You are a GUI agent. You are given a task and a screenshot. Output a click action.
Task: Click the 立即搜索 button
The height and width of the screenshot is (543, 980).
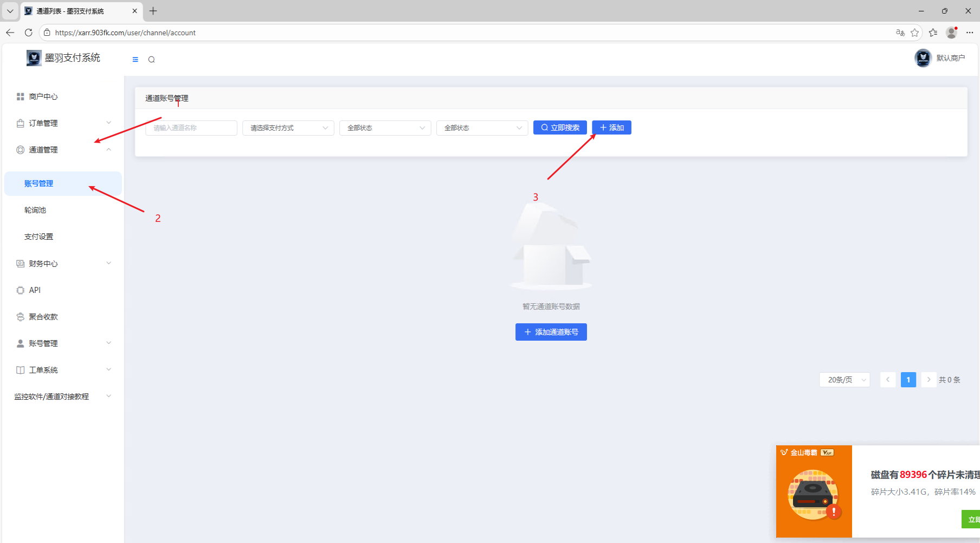560,127
